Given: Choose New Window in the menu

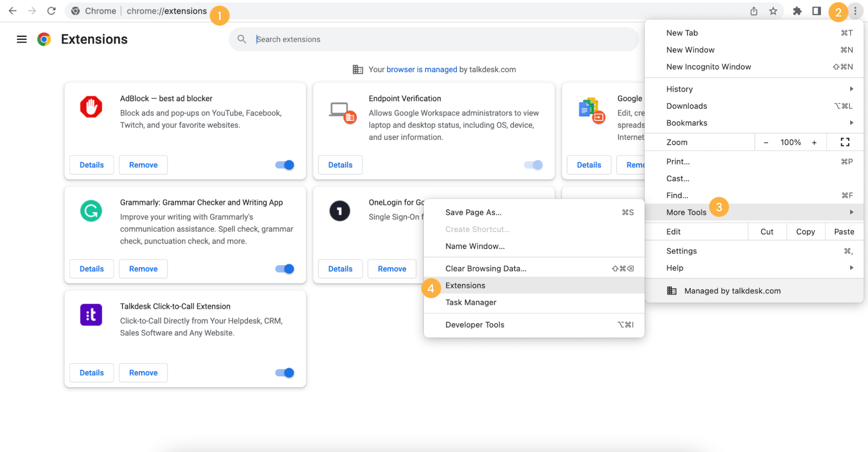Looking at the screenshot, I should 754,50.
